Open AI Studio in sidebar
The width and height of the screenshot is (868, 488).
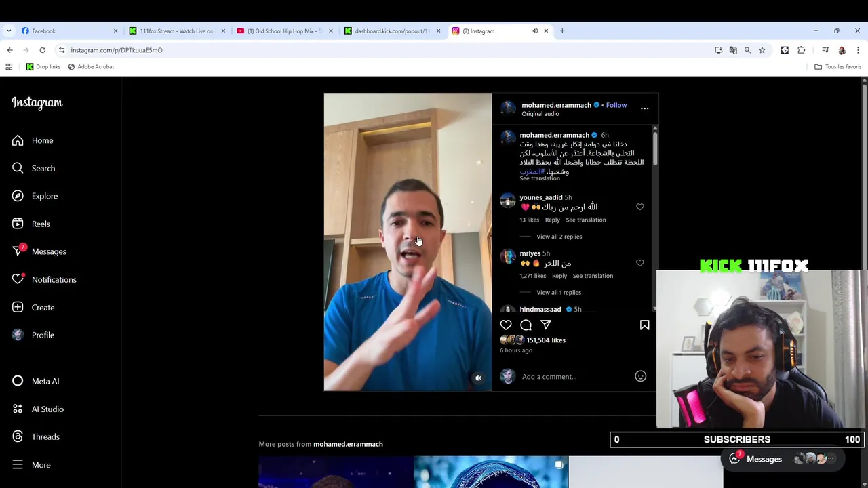click(x=38, y=409)
